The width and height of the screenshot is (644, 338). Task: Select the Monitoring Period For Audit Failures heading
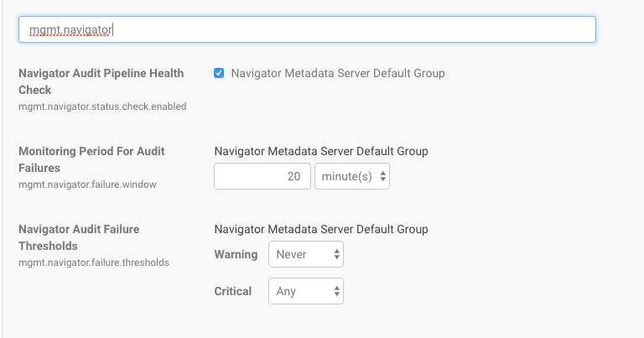(91, 159)
